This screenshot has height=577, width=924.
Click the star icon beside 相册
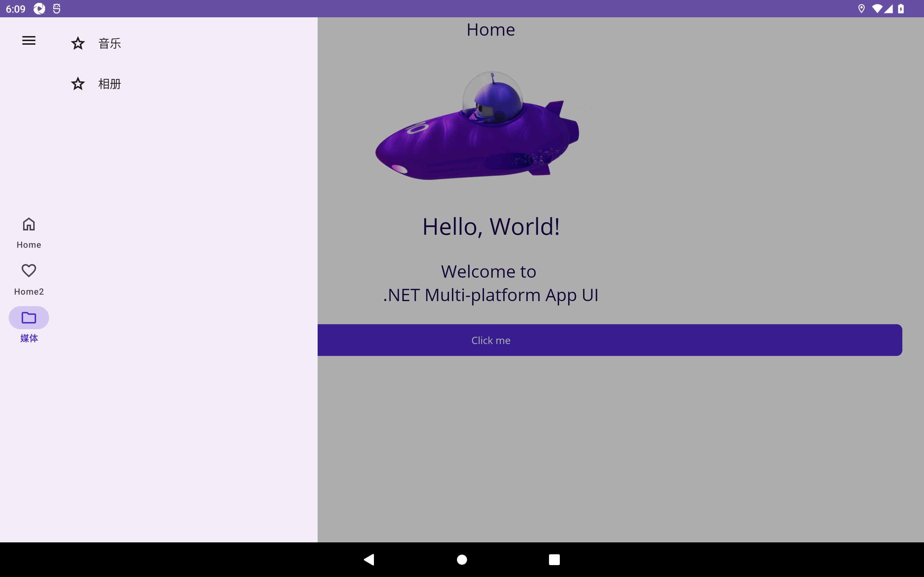78,84
